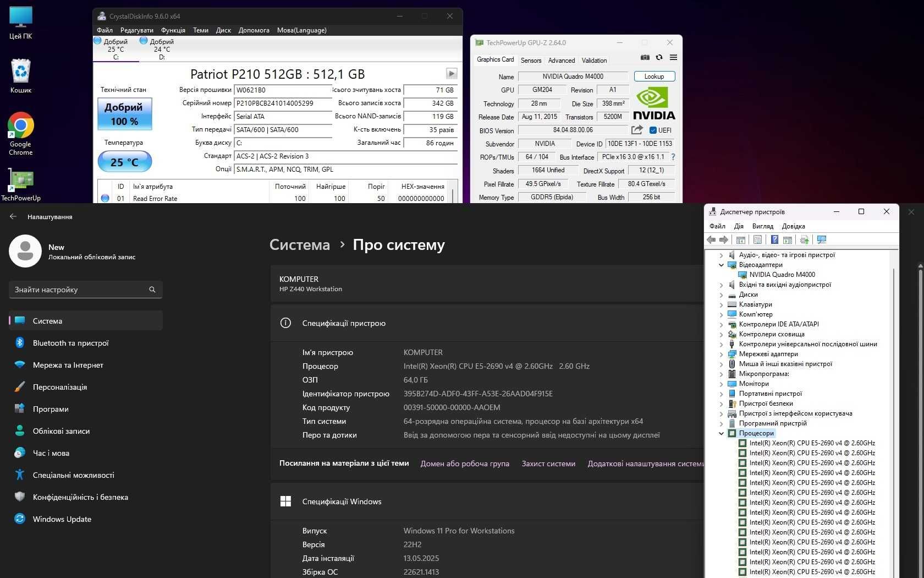Expand the Монітори node in Device Manager
Image resolution: width=924 pixels, height=578 pixels.
click(721, 384)
